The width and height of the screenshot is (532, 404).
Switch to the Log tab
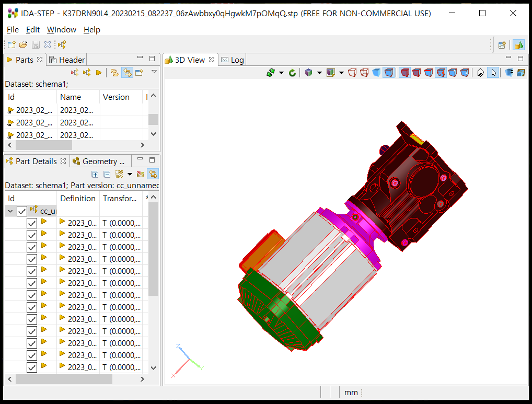tap(233, 60)
